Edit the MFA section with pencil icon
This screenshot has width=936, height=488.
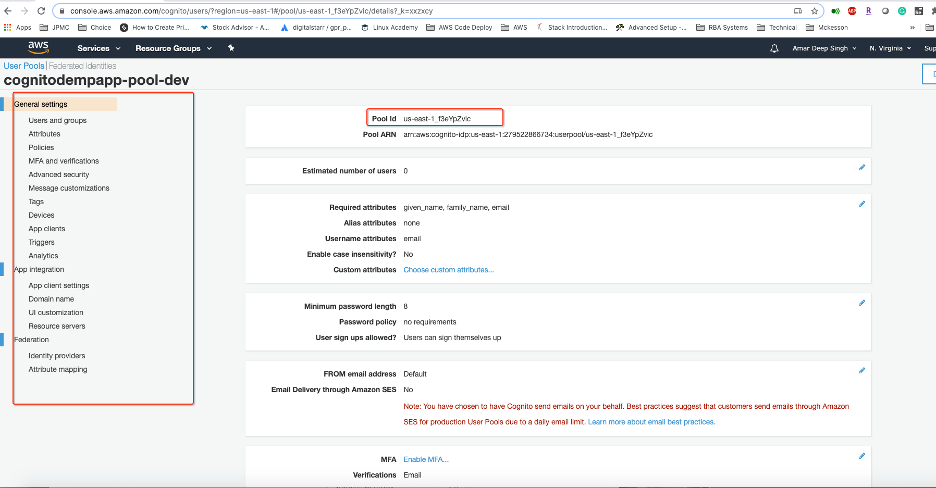862,456
